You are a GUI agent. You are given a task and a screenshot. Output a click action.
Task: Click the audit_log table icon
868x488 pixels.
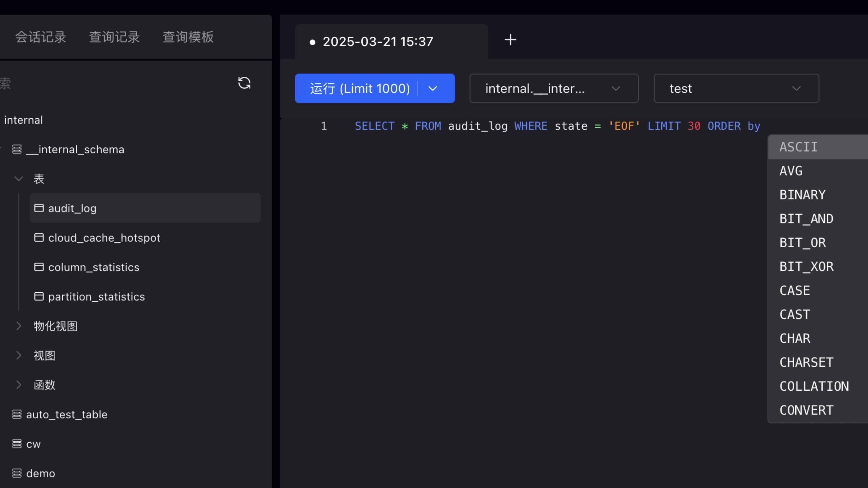click(39, 208)
